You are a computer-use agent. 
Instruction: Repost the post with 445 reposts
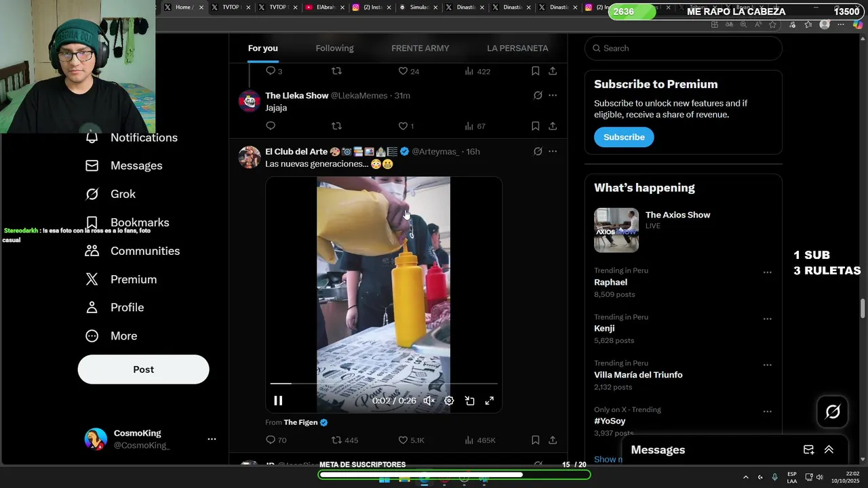tap(344, 440)
